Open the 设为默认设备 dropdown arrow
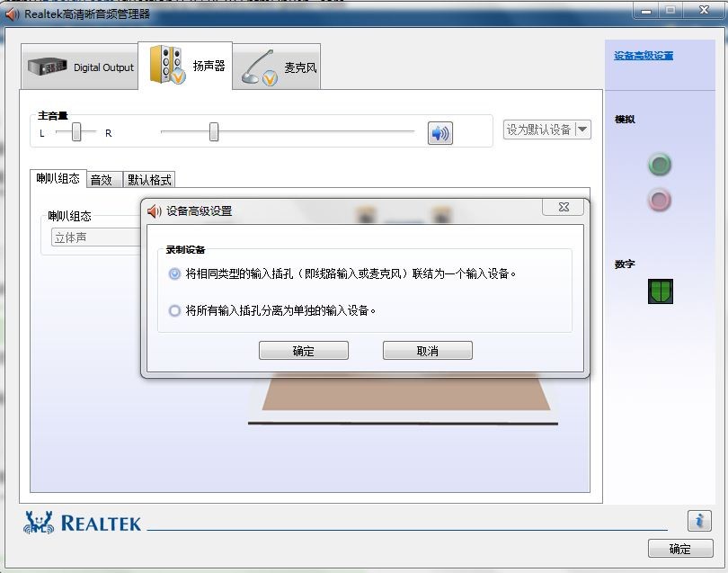Viewport: 728px width, 573px height. tap(582, 130)
